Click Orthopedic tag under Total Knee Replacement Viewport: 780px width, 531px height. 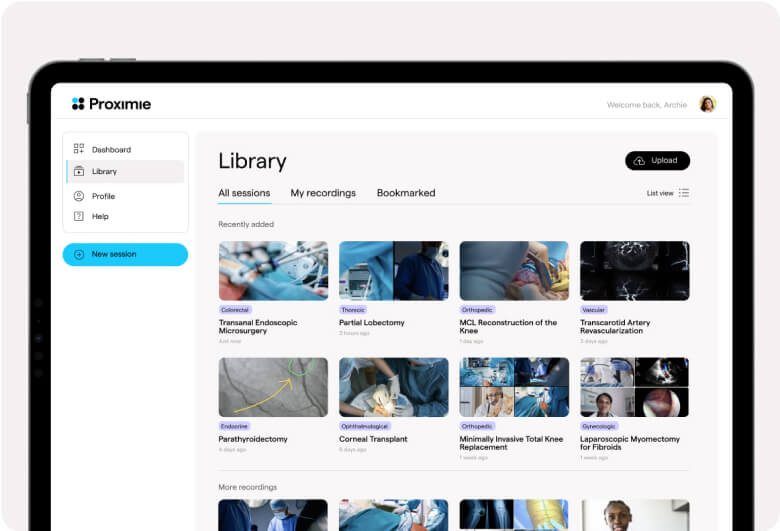point(477,426)
